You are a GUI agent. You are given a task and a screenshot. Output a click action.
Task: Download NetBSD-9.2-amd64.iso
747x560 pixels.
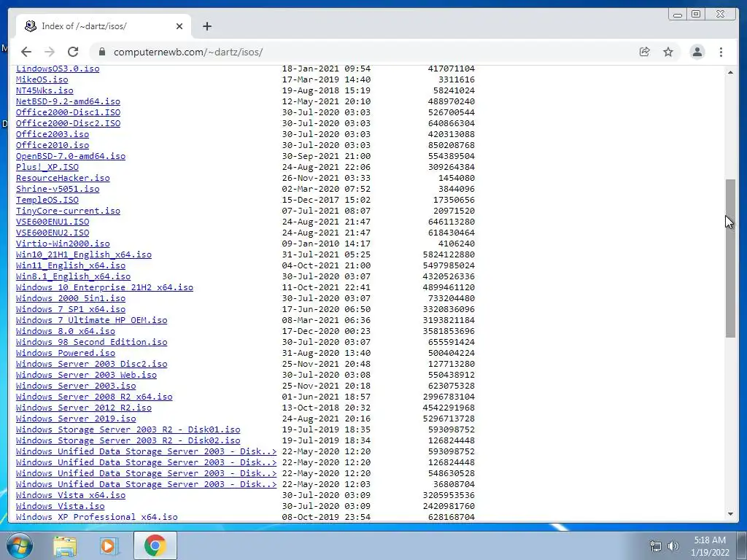coord(68,101)
